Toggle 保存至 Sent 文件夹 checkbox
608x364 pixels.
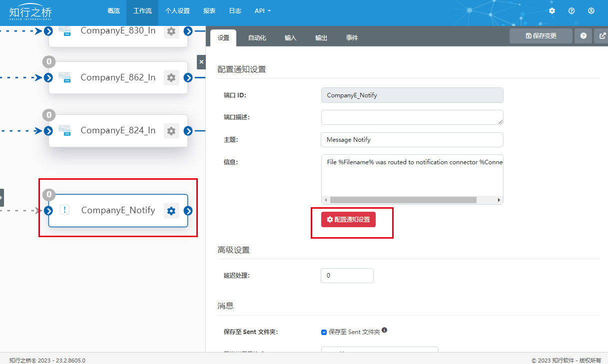[324, 332]
